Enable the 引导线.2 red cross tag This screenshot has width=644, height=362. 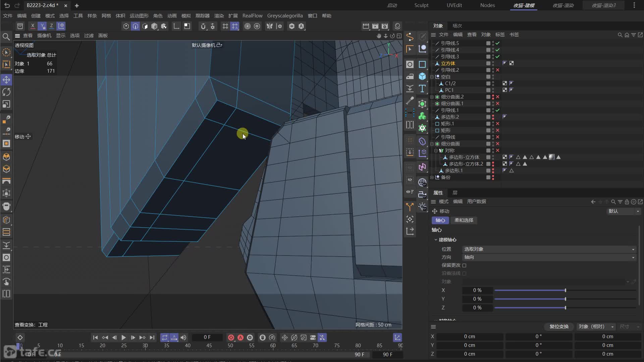click(497, 70)
